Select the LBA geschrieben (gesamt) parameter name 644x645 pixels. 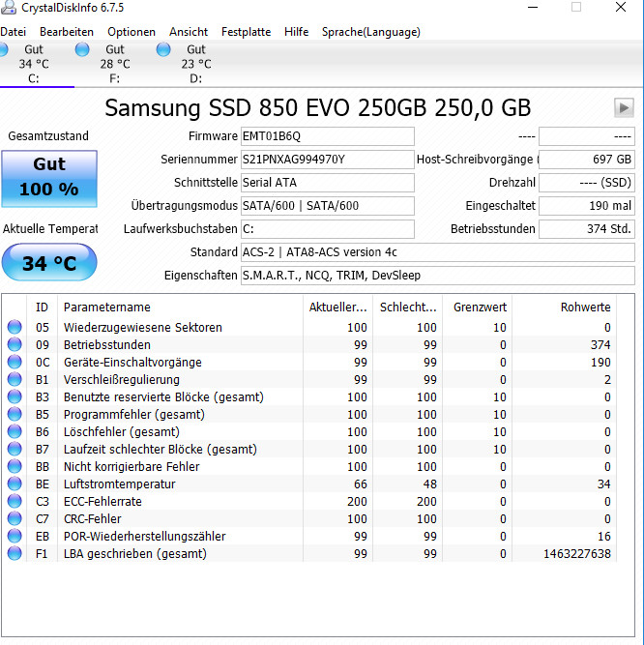[x=135, y=554]
